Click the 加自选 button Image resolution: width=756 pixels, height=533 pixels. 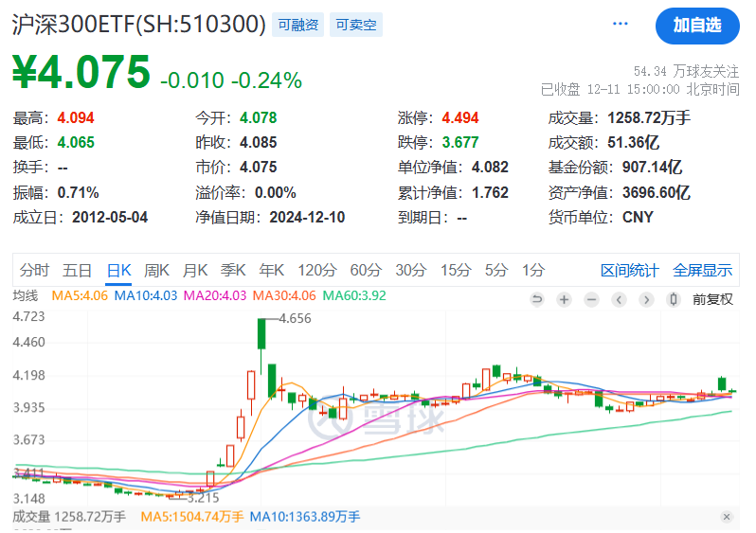coord(697,26)
